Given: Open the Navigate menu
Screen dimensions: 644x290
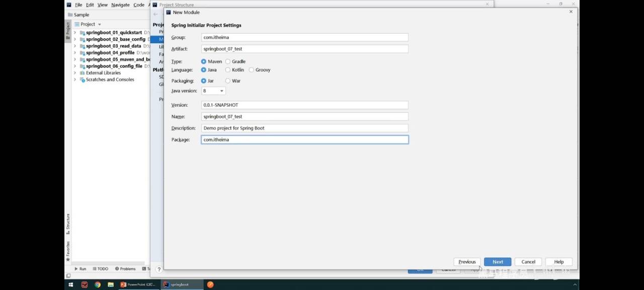Looking at the screenshot, I should click(120, 5).
